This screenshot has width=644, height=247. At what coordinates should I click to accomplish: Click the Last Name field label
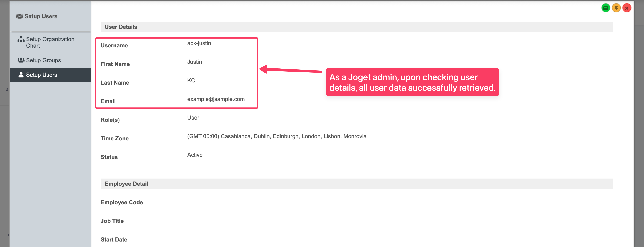click(115, 83)
